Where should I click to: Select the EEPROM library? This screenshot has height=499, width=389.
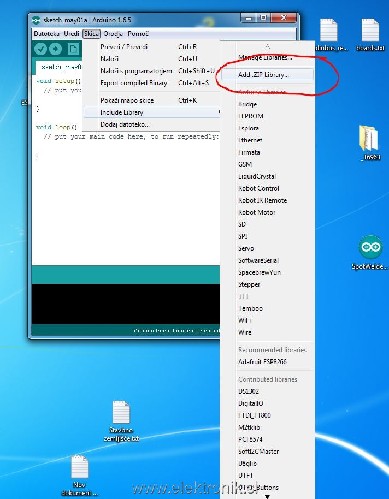(251, 116)
